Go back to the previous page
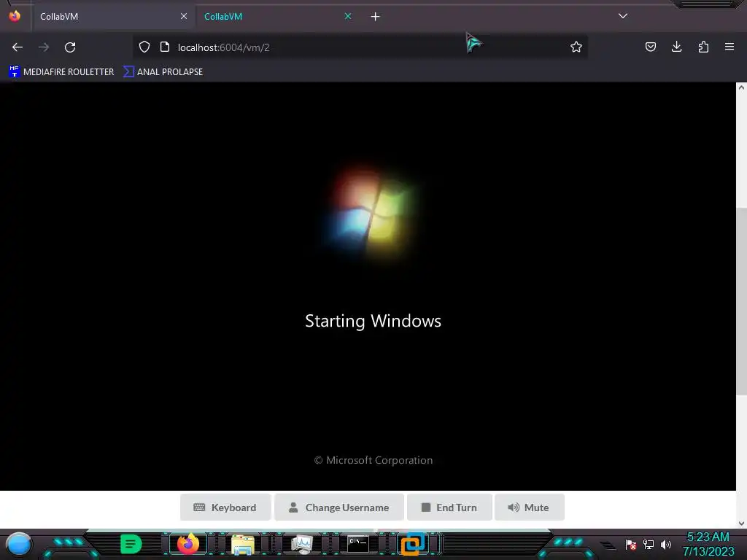 (x=18, y=47)
